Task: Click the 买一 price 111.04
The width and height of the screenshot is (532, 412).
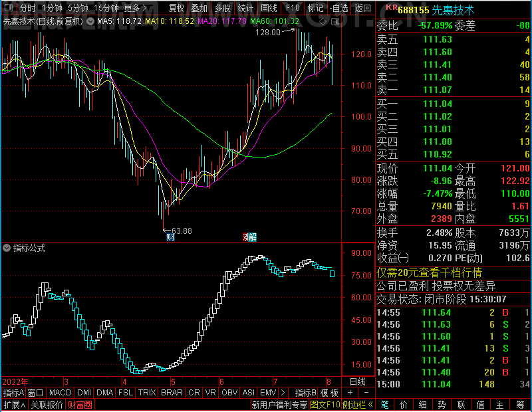Action: [438, 104]
